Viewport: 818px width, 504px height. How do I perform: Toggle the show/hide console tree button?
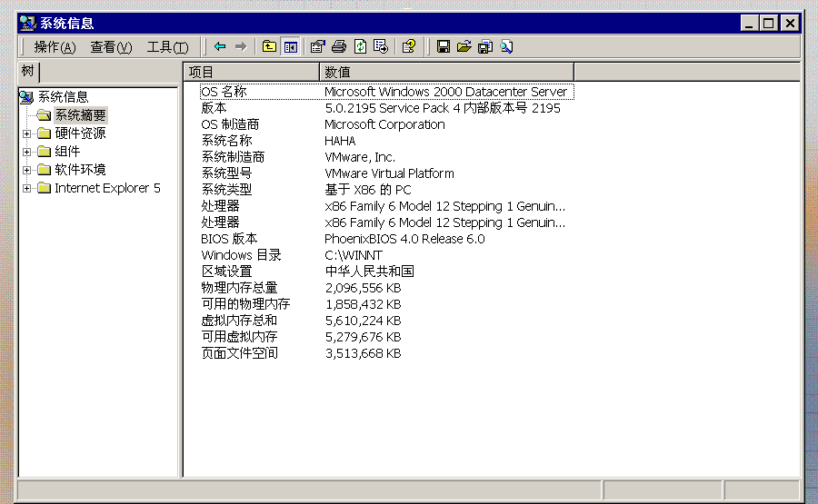coord(290,47)
